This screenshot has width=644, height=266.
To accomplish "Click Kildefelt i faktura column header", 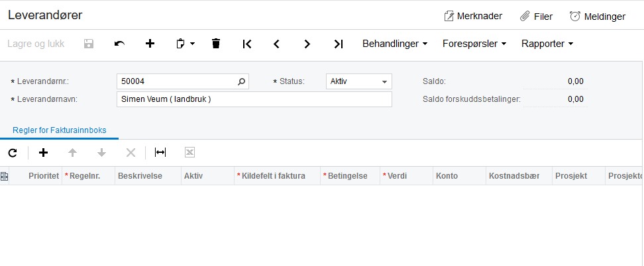I will pyautogui.click(x=277, y=176).
